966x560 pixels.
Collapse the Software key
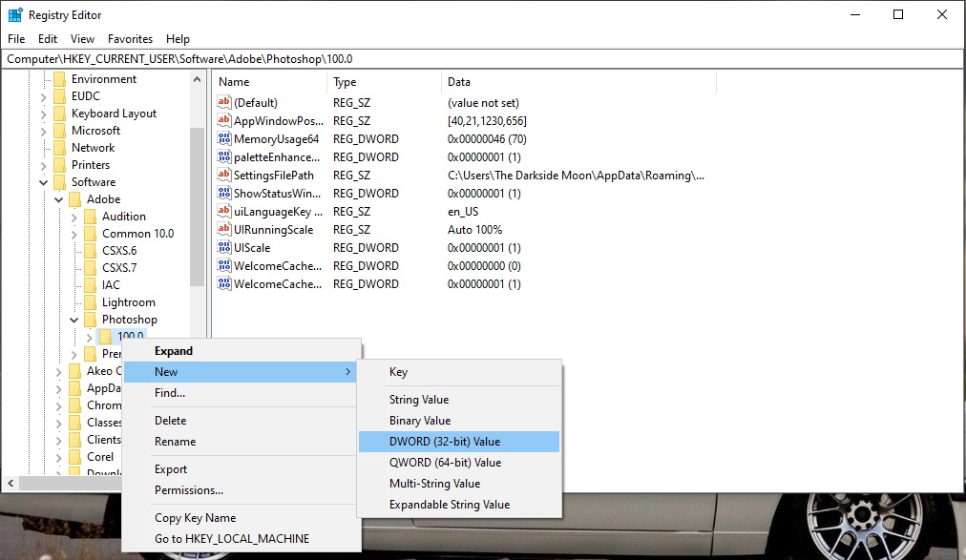coord(43,182)
